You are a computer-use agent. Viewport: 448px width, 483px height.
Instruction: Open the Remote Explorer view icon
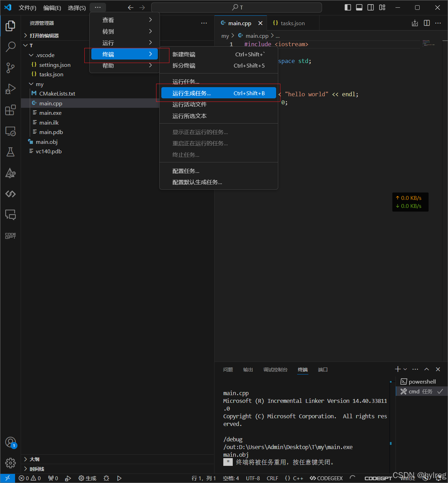10,131
